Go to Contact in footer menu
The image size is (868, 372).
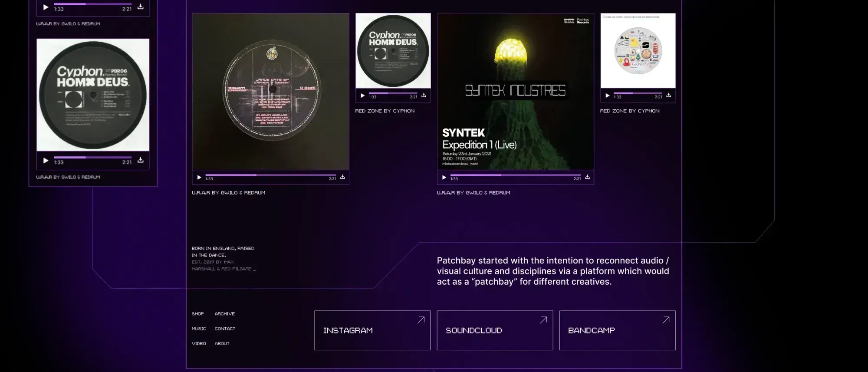(x=225, y=329)
